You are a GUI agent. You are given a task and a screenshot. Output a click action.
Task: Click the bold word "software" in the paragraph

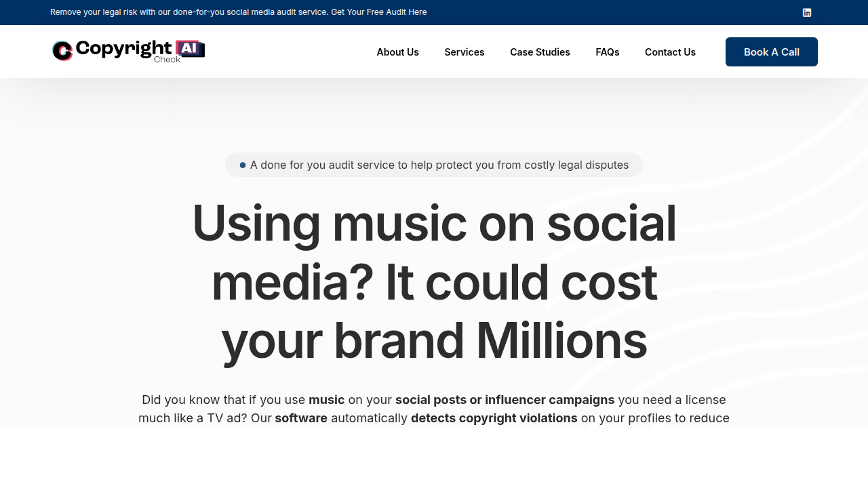[301, 418]
